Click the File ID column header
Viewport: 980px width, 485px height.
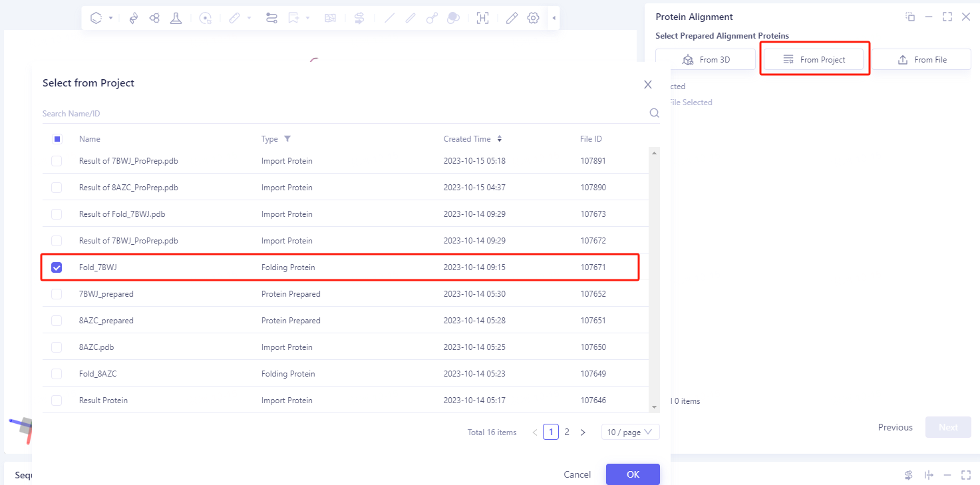click(x=591, y=139)
